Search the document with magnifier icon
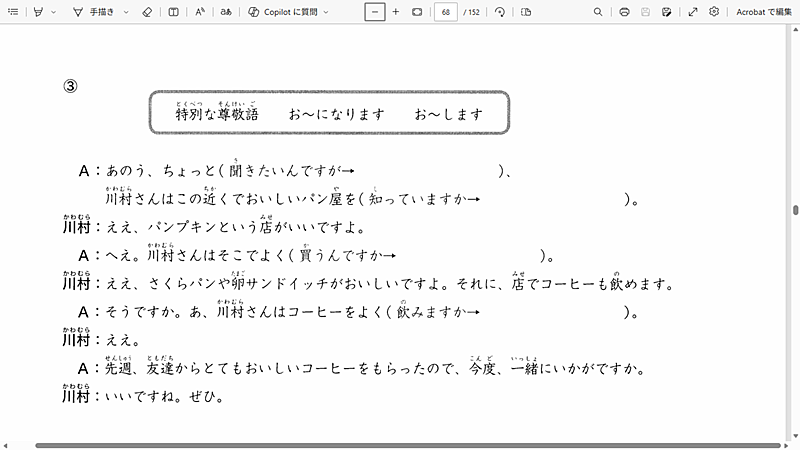The width and height of the screenshot is (800, 450). 598,12
